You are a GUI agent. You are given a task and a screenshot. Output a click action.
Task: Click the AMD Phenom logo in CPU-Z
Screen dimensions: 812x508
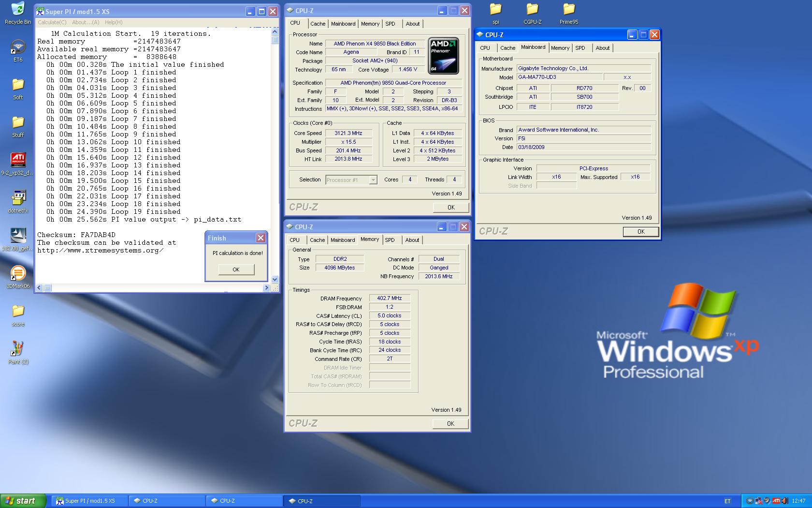point(444,56)
